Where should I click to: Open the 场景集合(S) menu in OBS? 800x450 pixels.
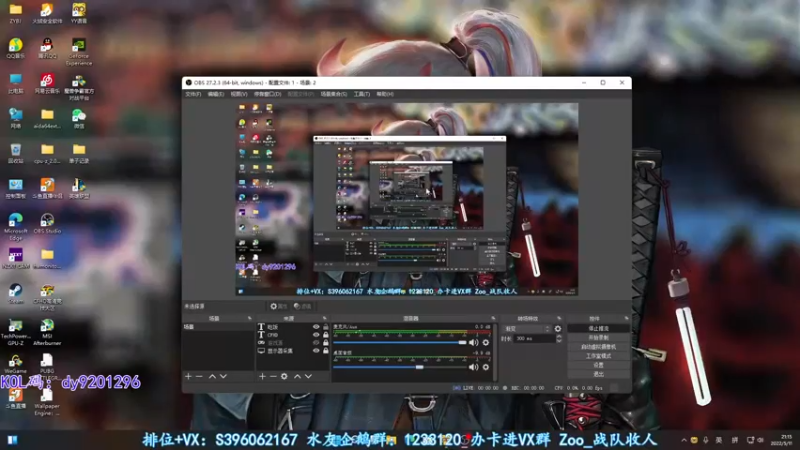click(x=334, y=94)
